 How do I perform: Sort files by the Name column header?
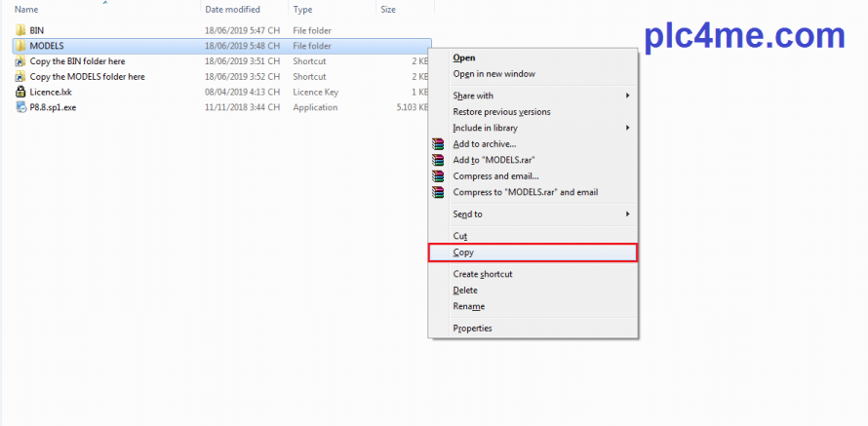coord(26,9)
